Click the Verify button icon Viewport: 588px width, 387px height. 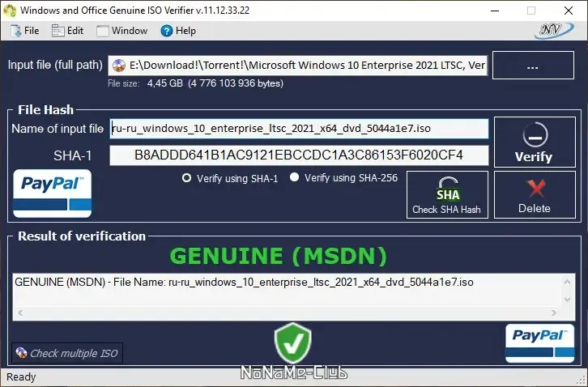[535, 134]
